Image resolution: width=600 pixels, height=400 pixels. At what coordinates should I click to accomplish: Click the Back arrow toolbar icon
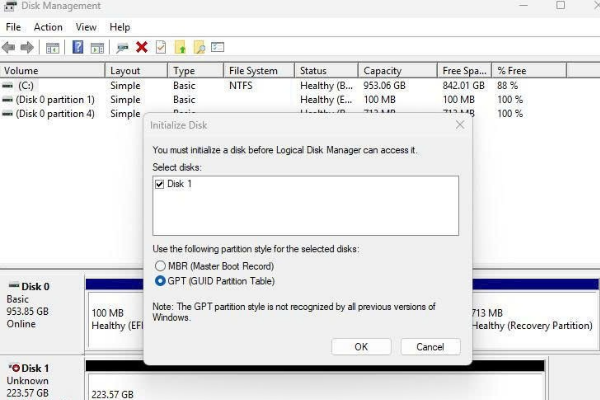coord(8,47)
